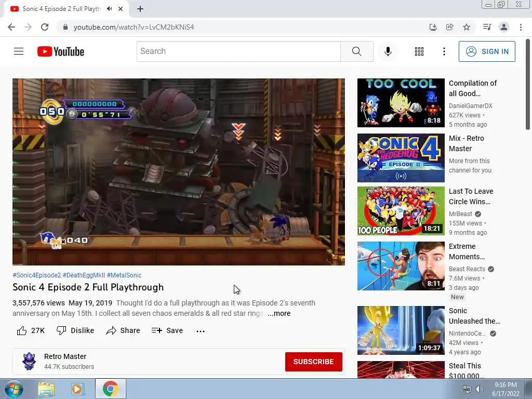Start voice search with the microphone icon
532x399 pixels.
coord(388,51)
